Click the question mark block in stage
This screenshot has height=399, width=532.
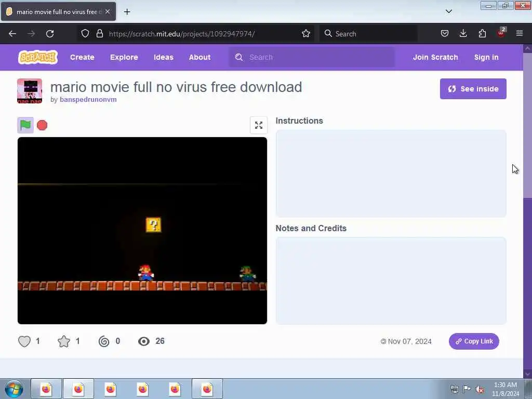pos(153,224)
